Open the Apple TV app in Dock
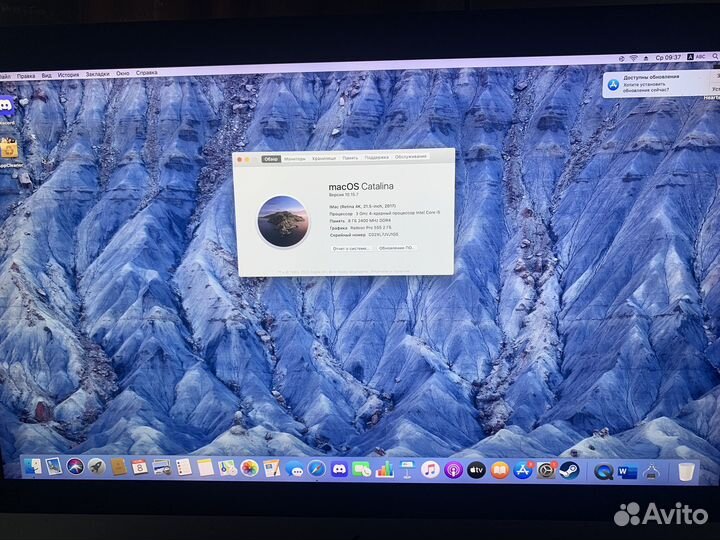This screenshot has width=720, height=540. (x=476, y=471)
